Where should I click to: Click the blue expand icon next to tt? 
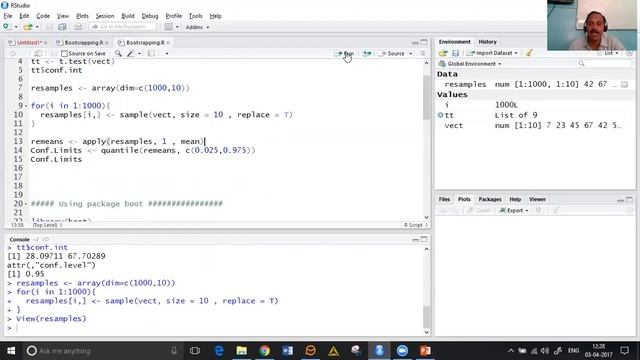440,116
